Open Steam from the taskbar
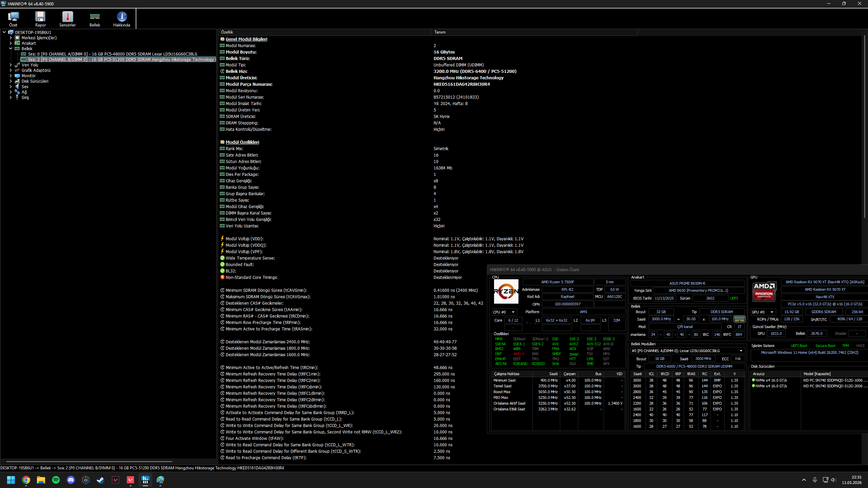This screenshot has width=868, height=488. tap(101, 480)
